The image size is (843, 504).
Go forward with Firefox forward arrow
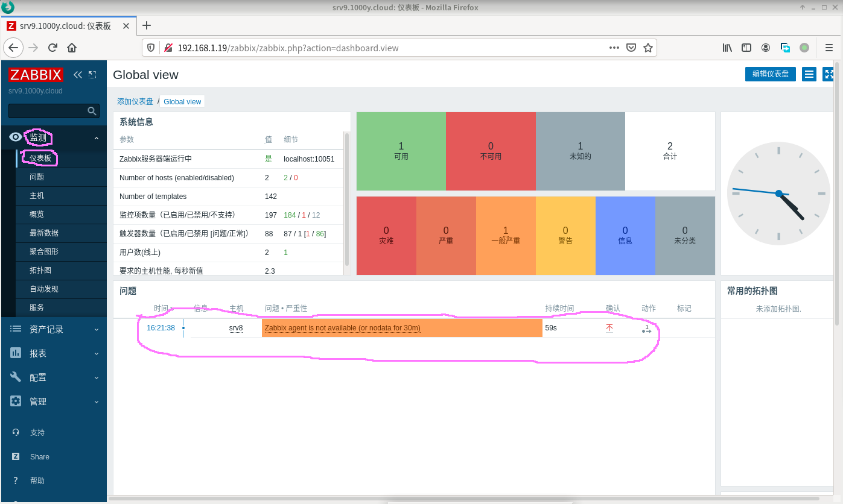coord(34,48)
